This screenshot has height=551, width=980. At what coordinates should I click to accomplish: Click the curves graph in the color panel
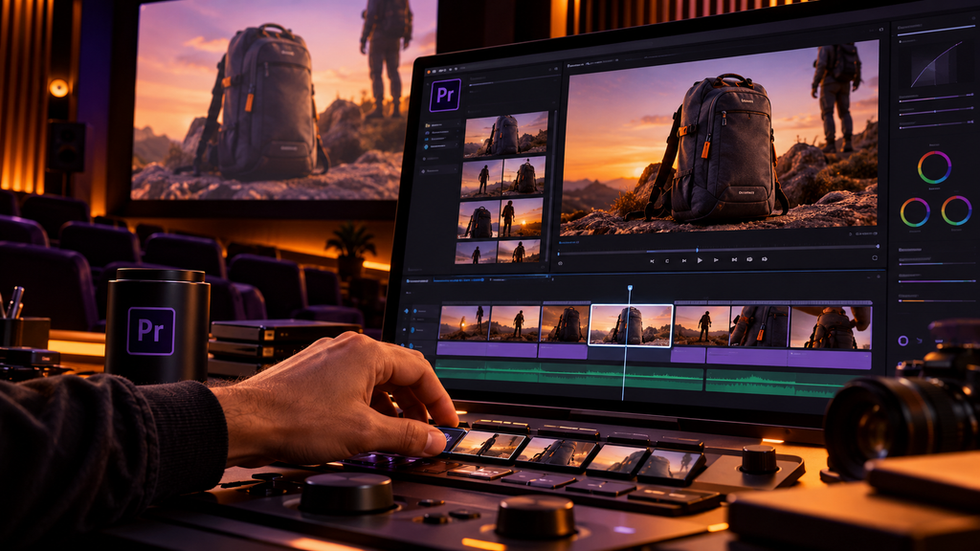936,64
